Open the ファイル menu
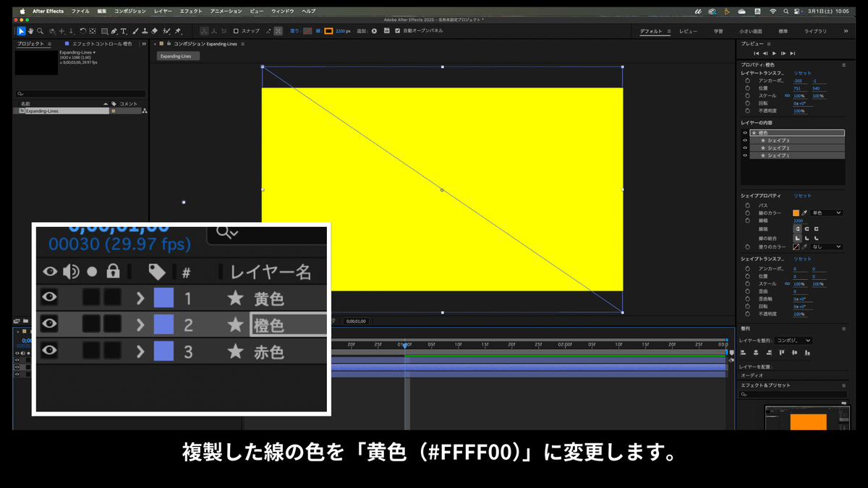This screenshot has width=868, height=488. (x=80, y=12)
